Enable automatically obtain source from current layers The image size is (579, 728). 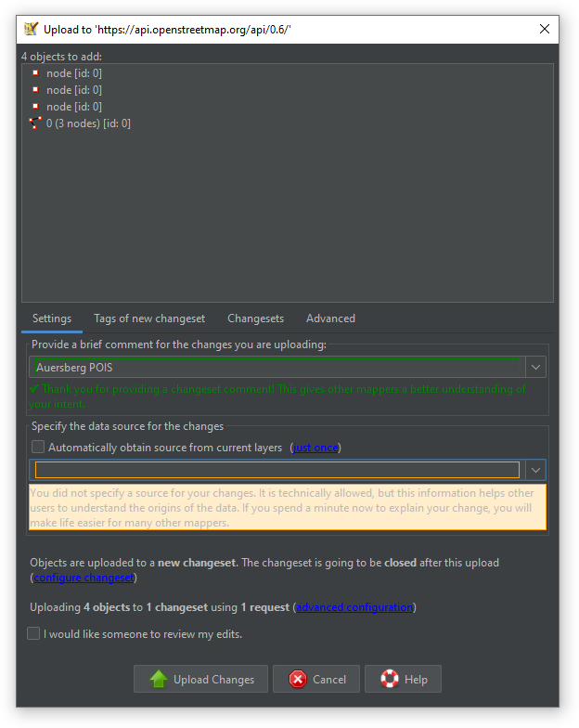coord(38,448)
